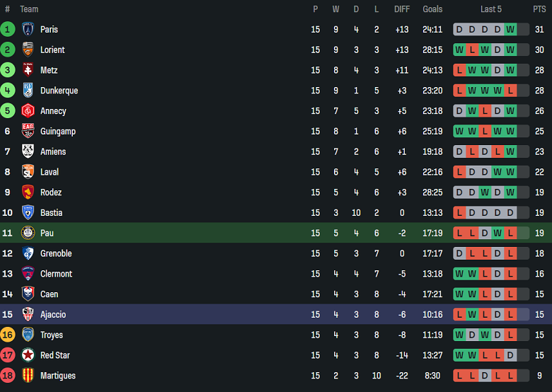Click the Dunkerque team crest
Viewport: 552px width, 392px height.
28,91
